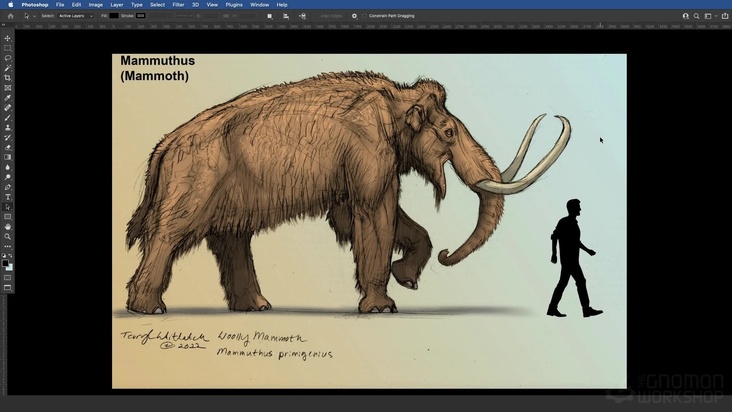Select the Hand tool

pyautogui.click(x=7, y=227)
